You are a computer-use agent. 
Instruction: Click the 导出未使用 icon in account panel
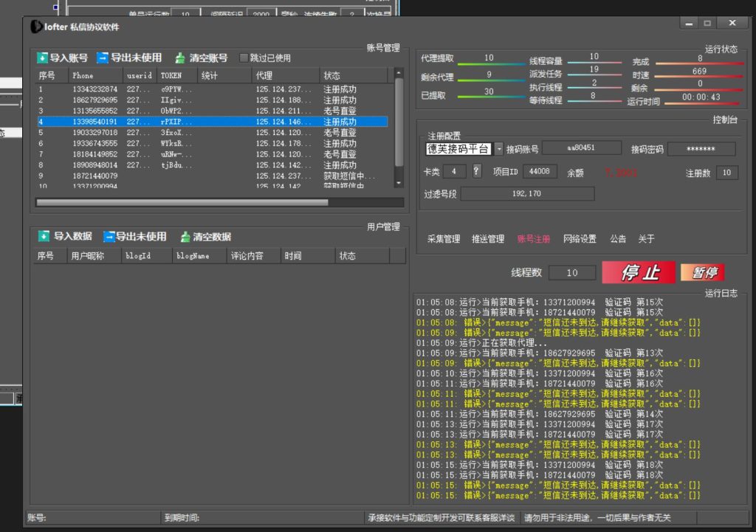click(x=103, y=58)
